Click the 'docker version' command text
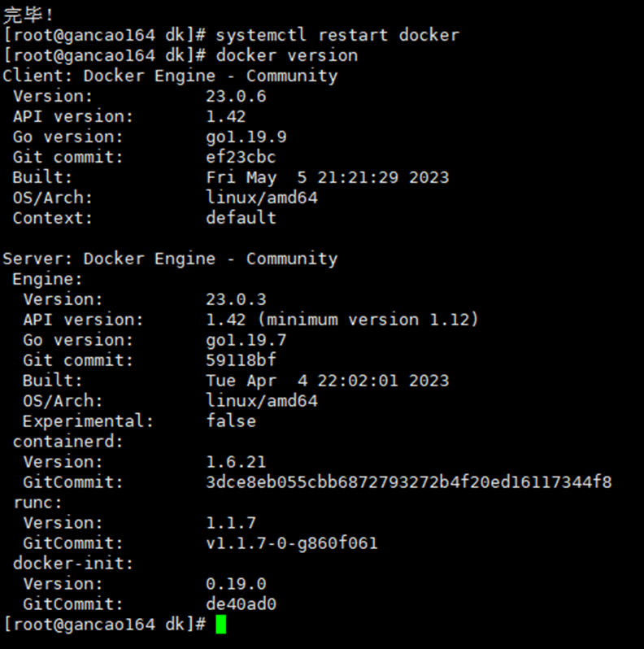The width and height of the screenshot is (644, 649). (287, 55)
